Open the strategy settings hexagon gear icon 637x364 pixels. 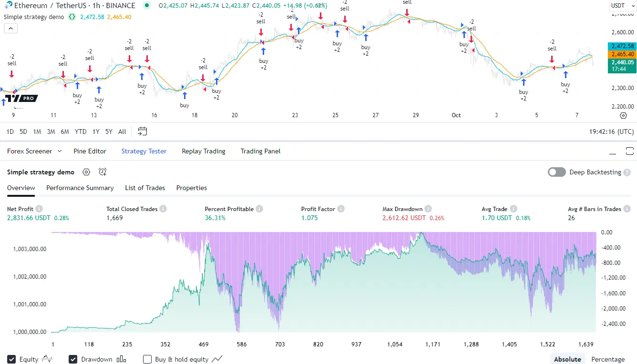(x=86, y=172)
